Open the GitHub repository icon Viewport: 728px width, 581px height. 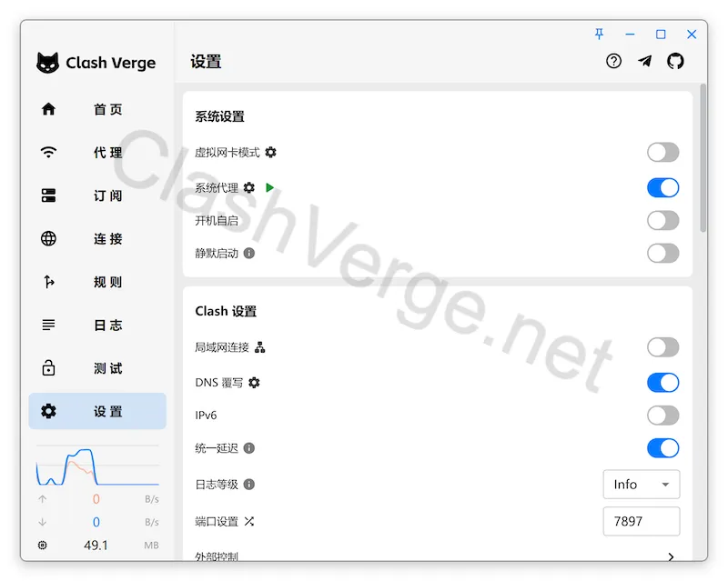tap(675, 61)
